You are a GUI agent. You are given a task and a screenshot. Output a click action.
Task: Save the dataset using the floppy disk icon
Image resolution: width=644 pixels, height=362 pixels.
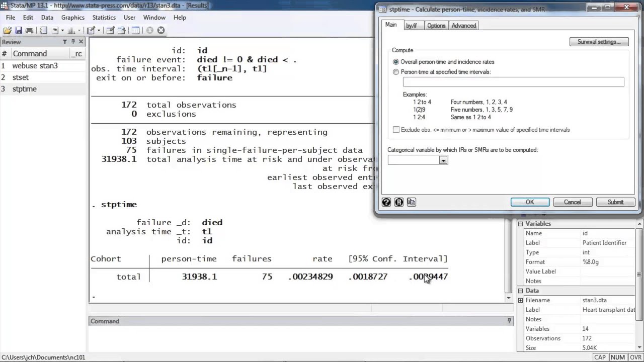pyautogui.click(x=19, y=30)
